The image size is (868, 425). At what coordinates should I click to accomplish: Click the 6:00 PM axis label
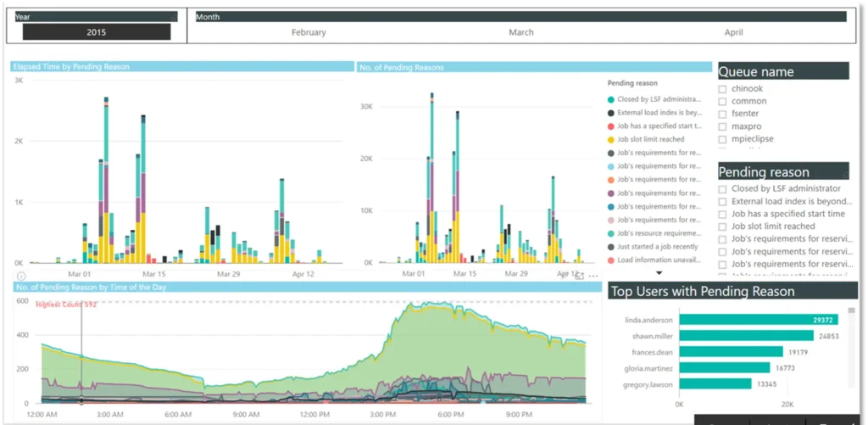451,415
